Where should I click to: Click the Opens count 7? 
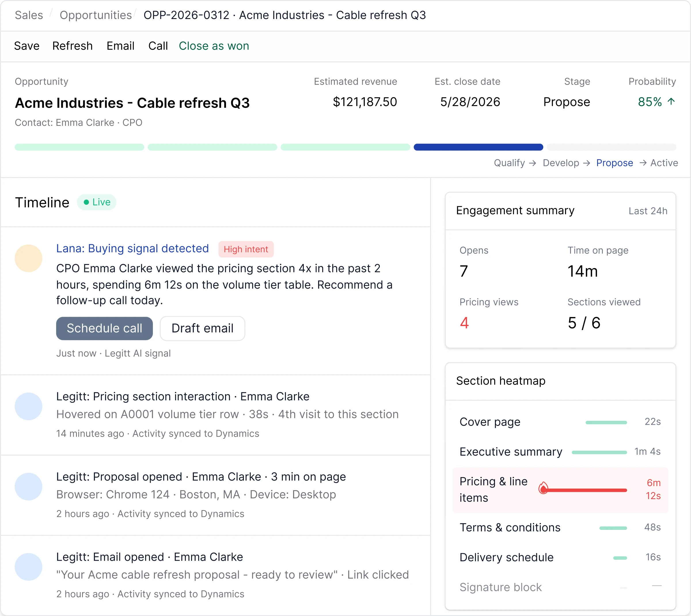pos(464,271)
